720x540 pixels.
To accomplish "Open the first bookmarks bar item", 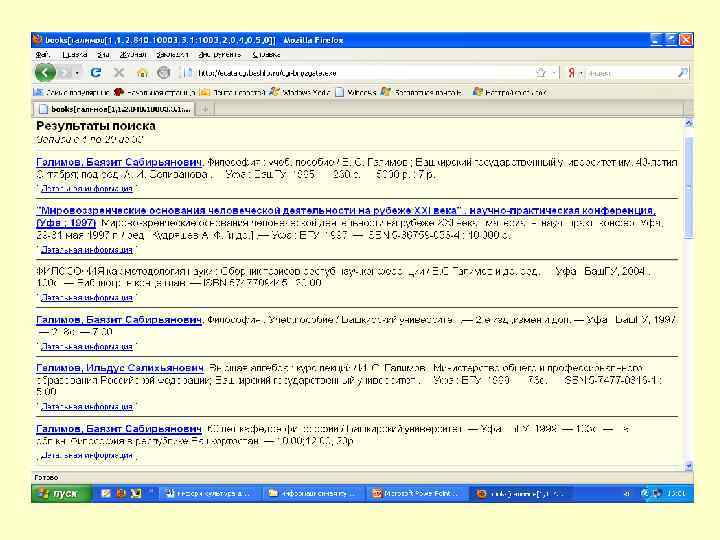I will click(71, 92).
